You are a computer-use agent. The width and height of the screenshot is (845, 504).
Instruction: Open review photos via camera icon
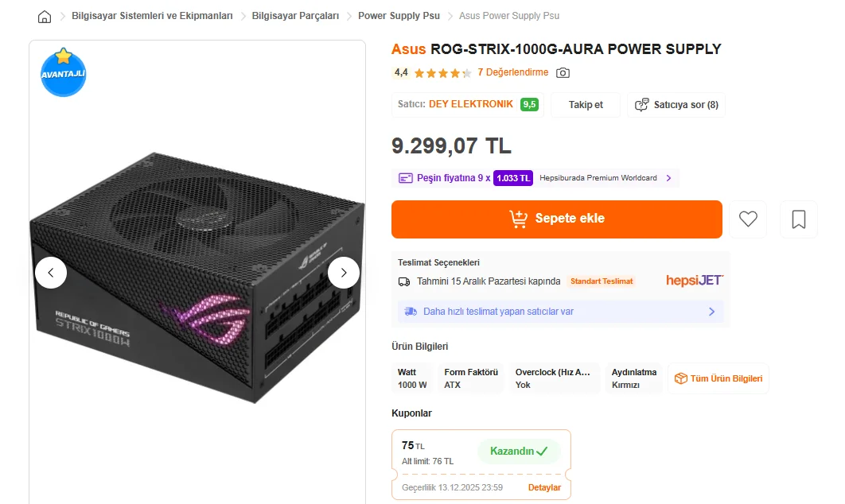[563, 73]
